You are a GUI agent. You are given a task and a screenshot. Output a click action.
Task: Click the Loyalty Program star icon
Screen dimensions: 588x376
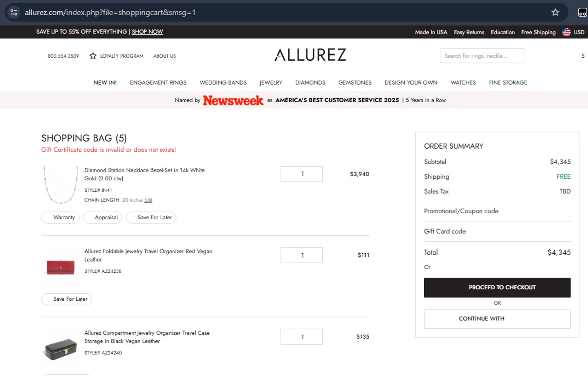click(x=93, y=56)
